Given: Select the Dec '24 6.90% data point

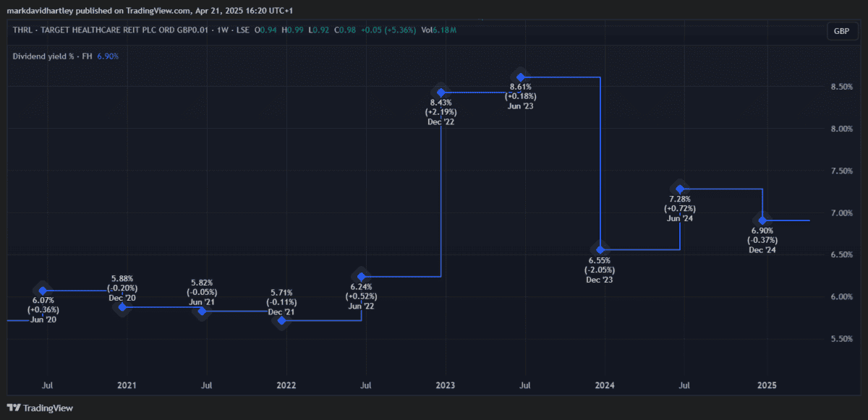Looking at the screenshot, I should pos(762,220).
